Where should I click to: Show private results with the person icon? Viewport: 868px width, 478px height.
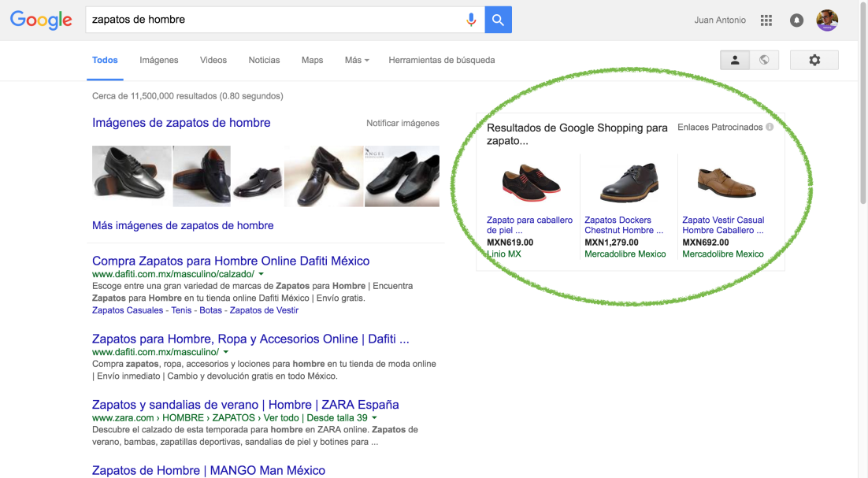point(735,61)
